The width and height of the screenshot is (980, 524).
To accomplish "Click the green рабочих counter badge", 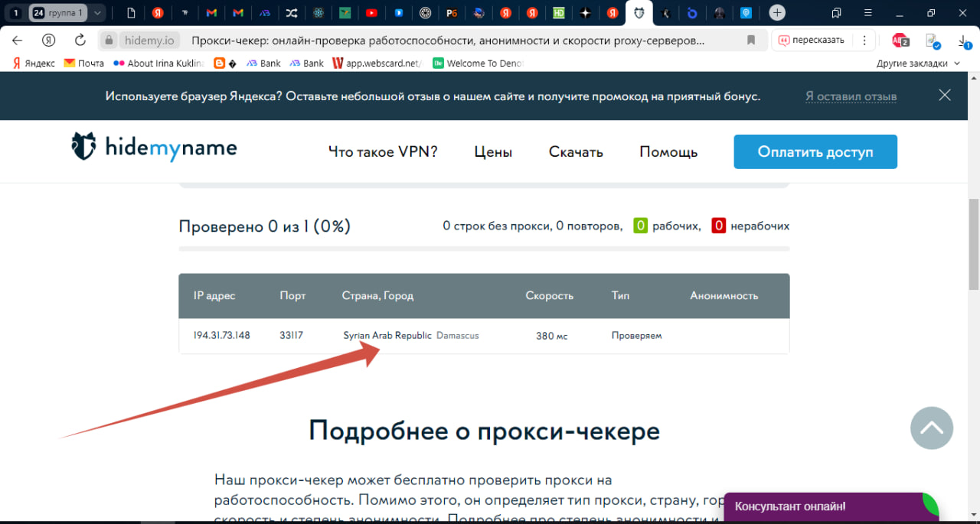I will tap(641, 226).
